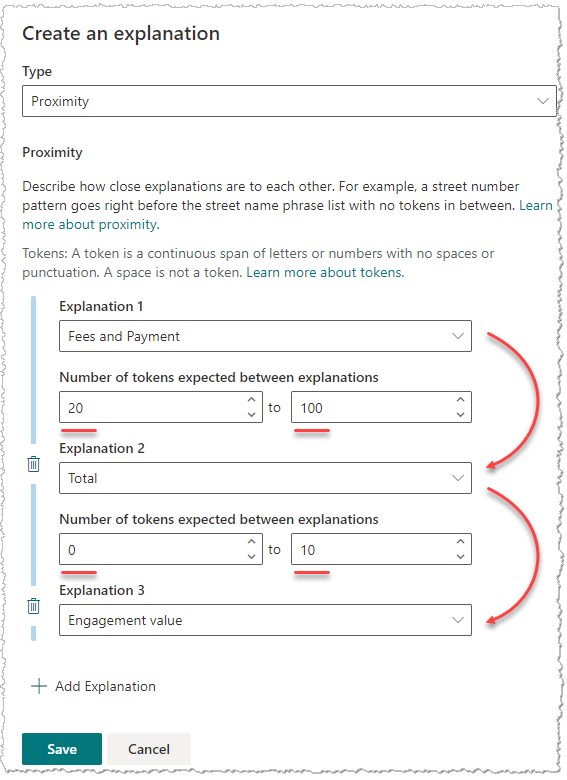
Task: Decrease the maximum tokens value of 100
Action: coord(461,414)
